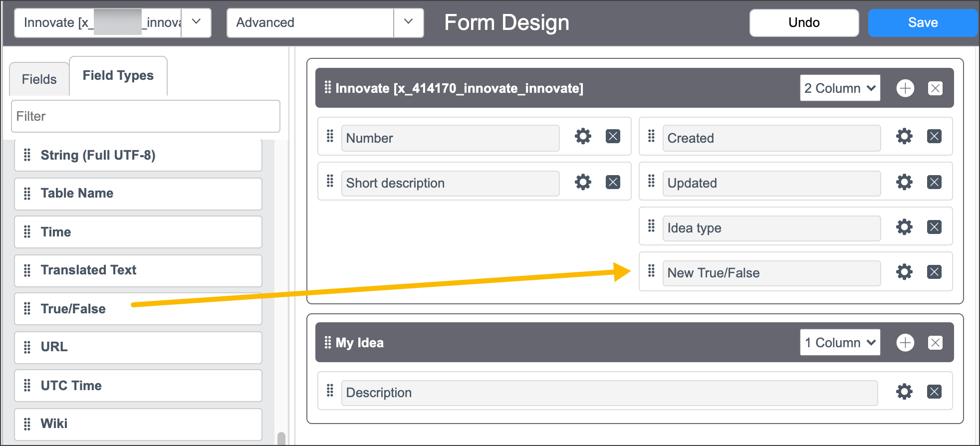Select the Translated Text field type

(x=138, y=270)
